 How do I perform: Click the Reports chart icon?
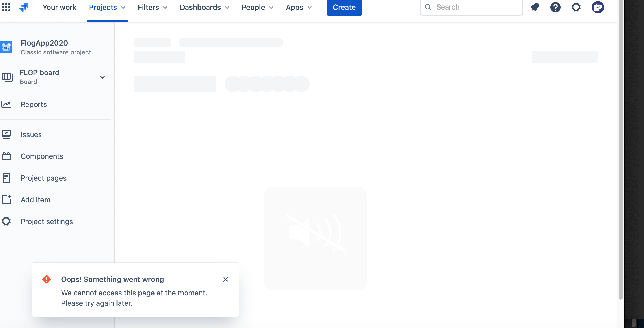tap(6, 104)
